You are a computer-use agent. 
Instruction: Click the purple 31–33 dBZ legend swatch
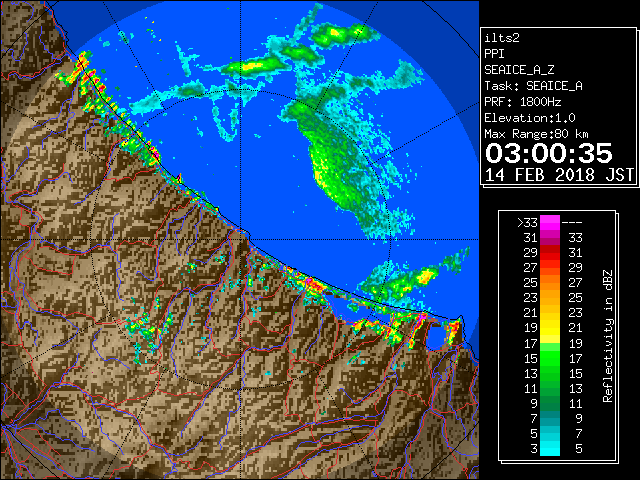(x=550, y=238)
